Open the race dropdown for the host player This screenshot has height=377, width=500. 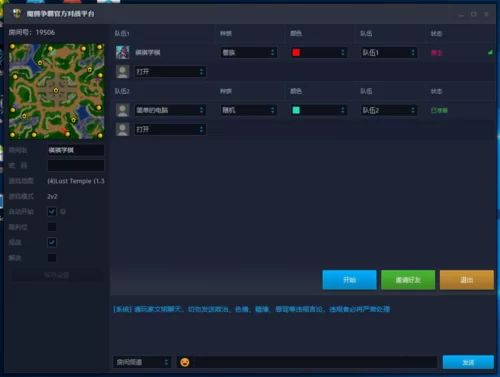[x=249, y=52]
